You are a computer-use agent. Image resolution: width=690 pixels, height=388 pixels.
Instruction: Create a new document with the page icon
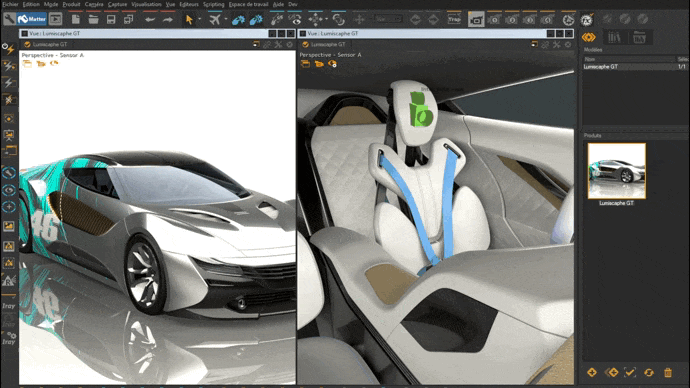click(x=76, y=19)
